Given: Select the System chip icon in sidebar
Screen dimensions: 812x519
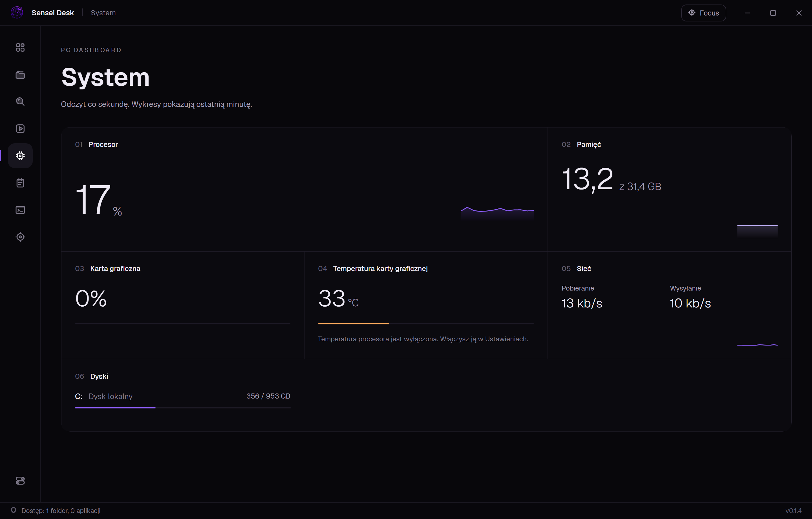Looking at the screenshot, I should tap(20, 156).
